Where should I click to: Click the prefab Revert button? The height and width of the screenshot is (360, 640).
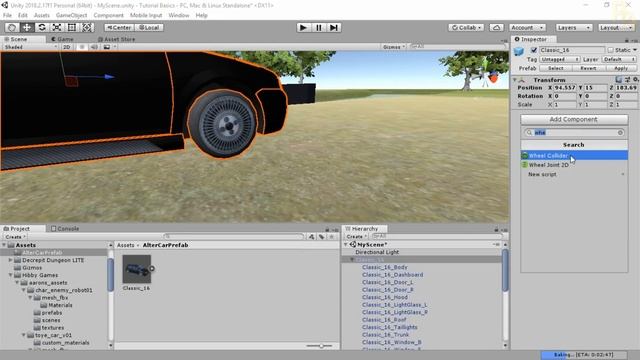pos(588,68)
